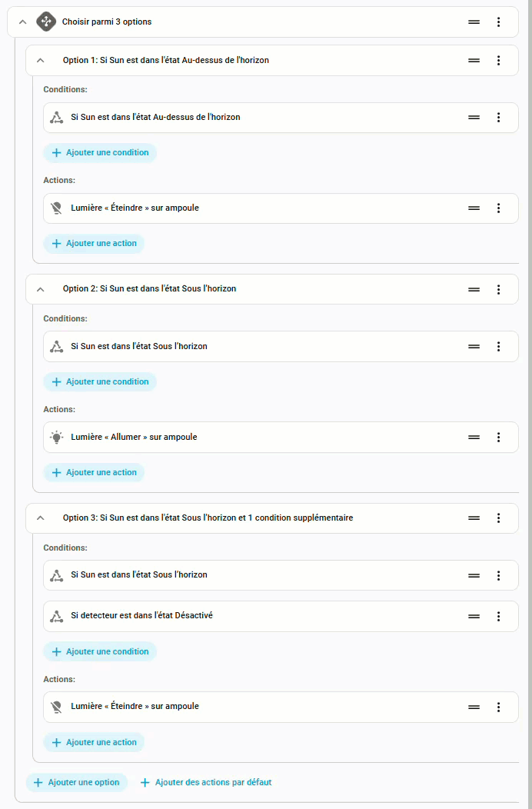Click 'Ajouter des actions par défaut'
This screenshot has width=532, height=809.
click(206, 782)
